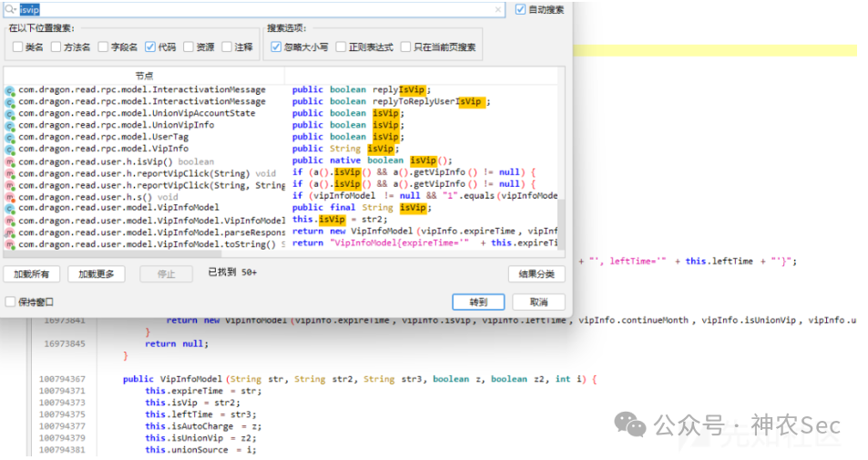The width and height of the screenshot is (868, 460).
Task: Click class icon beside rpc.model.VipInfo result
Action: click(x=9, y=150)
